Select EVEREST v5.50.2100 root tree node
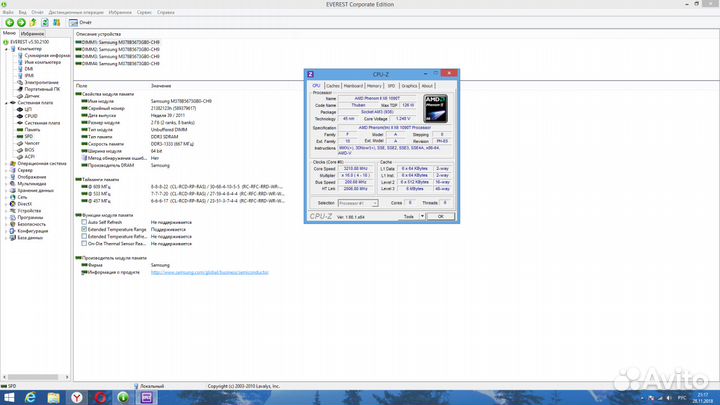This screenshot has width=720, height=405. click(x=29, y=42)
